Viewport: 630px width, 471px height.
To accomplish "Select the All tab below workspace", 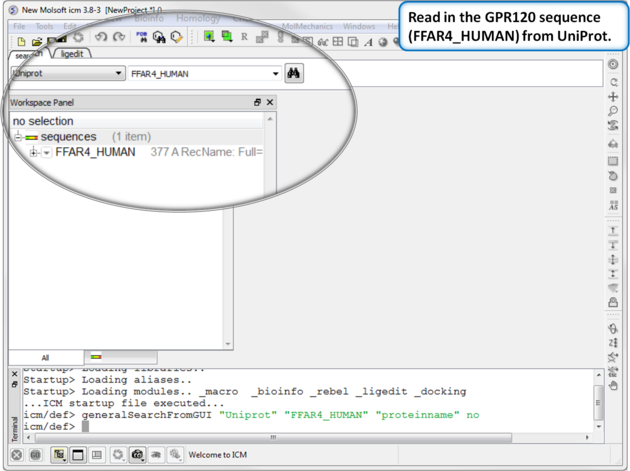I will (45, 357).
